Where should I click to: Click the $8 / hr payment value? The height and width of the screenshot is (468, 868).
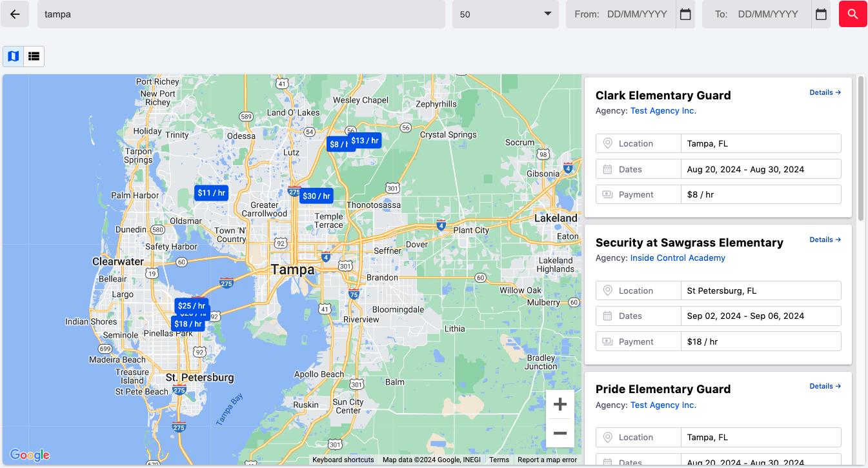click(700, 194)
